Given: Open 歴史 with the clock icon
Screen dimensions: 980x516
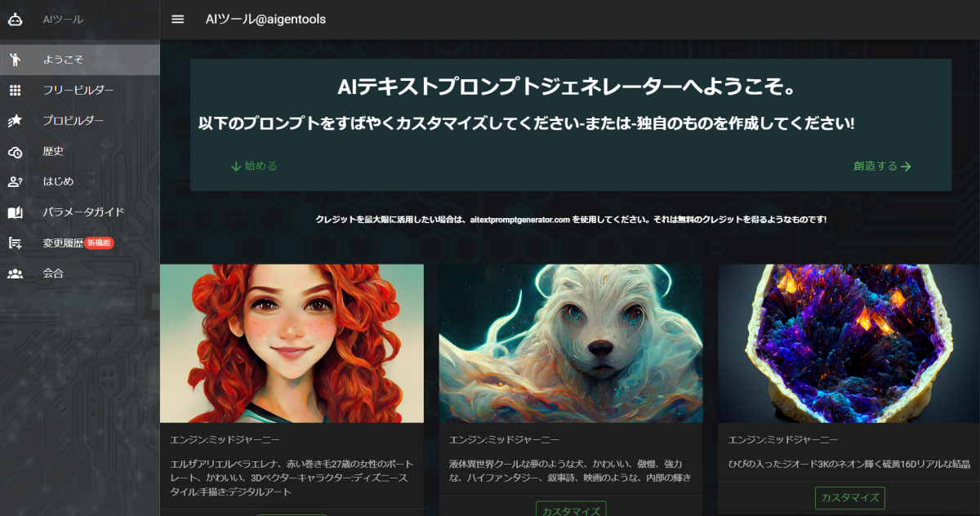Looking at the screenshot, I should pos(13,150).
